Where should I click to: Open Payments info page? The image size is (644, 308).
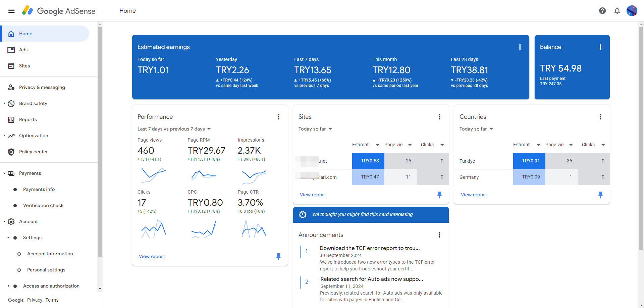pos(39,189)
